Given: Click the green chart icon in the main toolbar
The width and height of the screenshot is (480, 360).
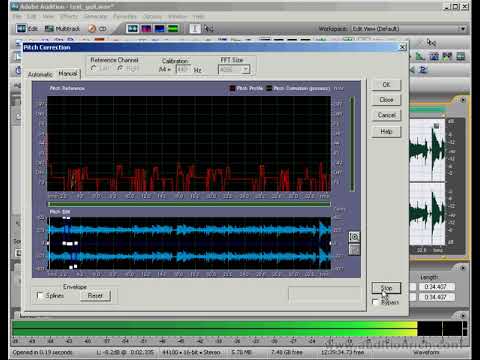Looking at the screenshot, I should pyautogui.click(x=420, y=56).
